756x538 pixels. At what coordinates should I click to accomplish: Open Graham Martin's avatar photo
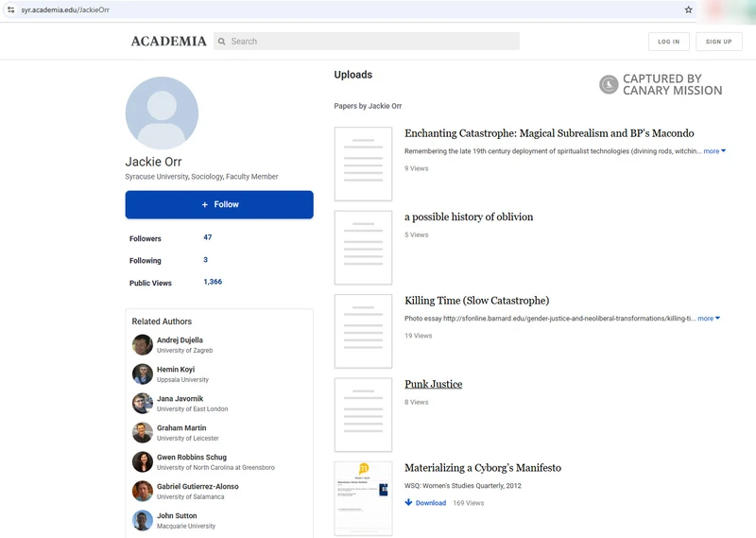tap(143, 432)
